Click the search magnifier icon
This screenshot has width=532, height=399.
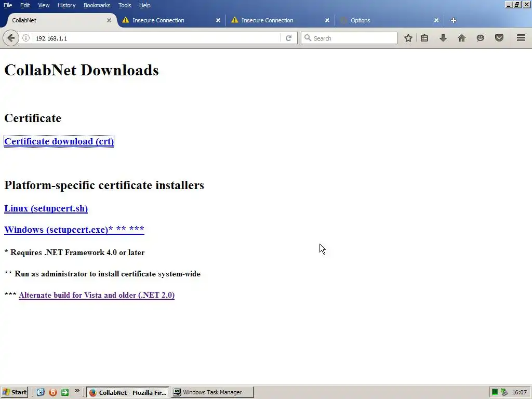click(x=308, y=38)
